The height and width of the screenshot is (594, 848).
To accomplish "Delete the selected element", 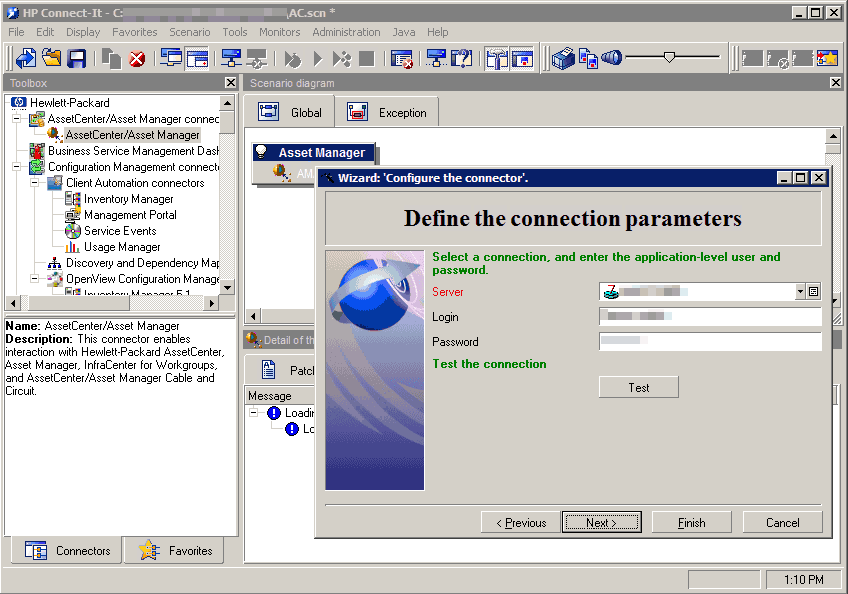I will click(x=139, y=58).
